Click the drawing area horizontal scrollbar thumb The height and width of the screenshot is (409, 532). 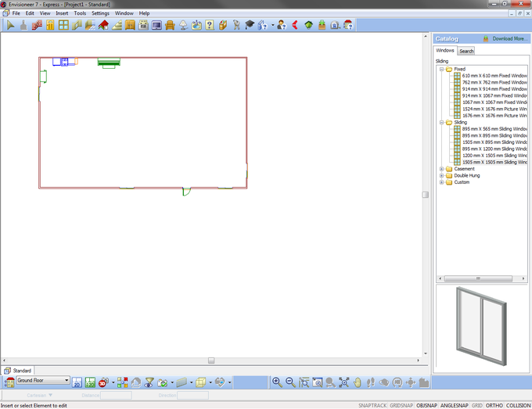coord(211,361)
